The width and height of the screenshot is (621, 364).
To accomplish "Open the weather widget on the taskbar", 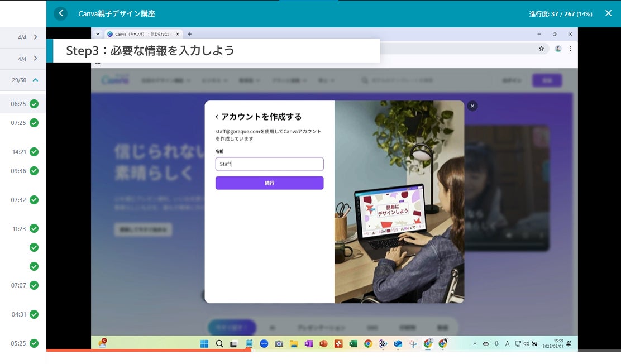I will tap(103, 343).
